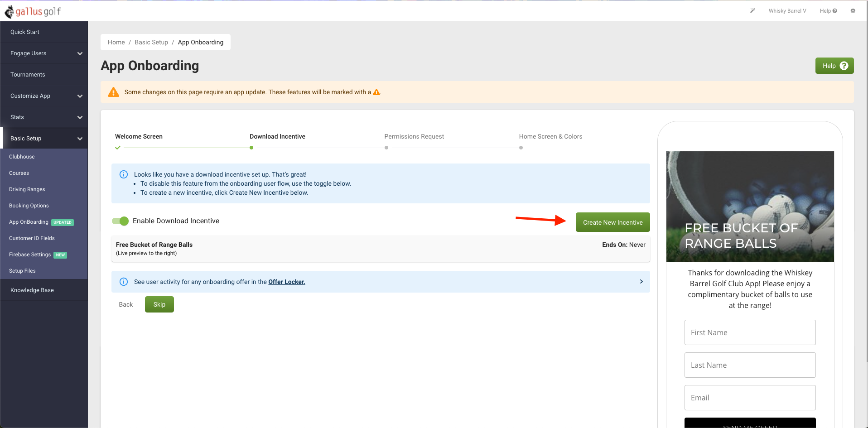Open Tournaments in sidebar
The width and height of the screenshot is (868, 428).
coord(44,75)
